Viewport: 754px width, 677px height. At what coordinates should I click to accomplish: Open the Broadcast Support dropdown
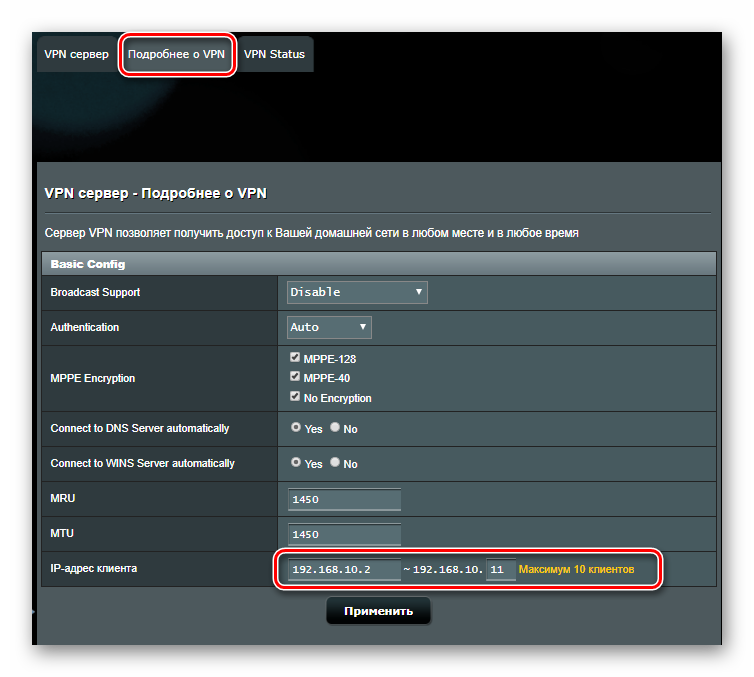[357, 292]
